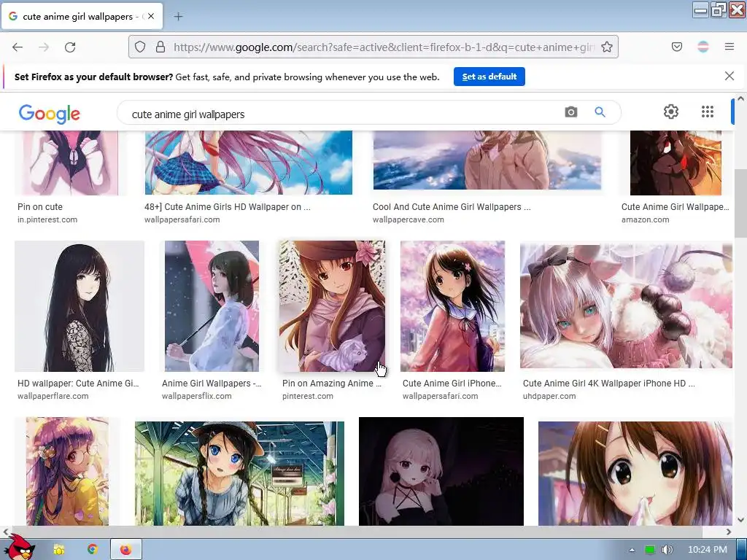Go back to the previous page
Viewport: 747px width, 560px height.
pyautogui.click(x=18, y=47)
